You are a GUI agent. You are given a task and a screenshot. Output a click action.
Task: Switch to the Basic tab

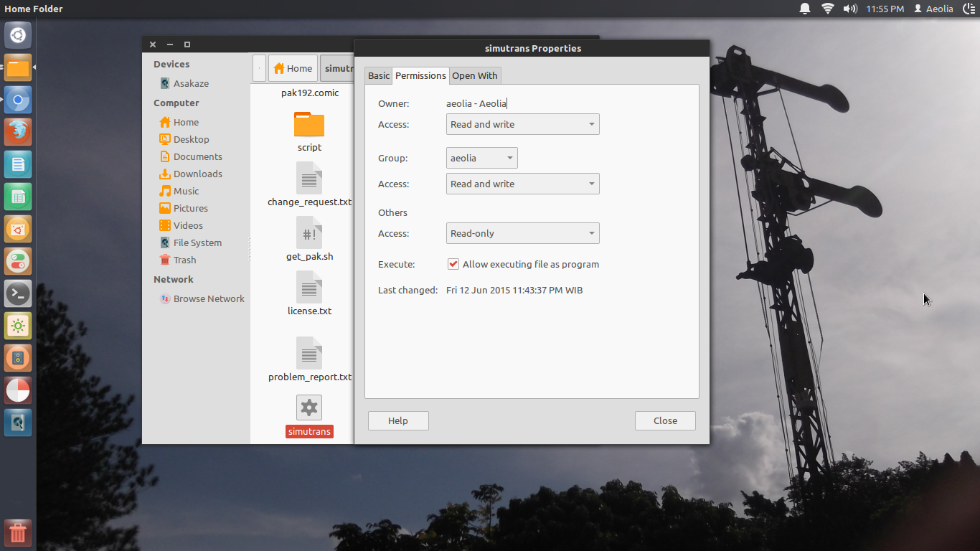378,75
